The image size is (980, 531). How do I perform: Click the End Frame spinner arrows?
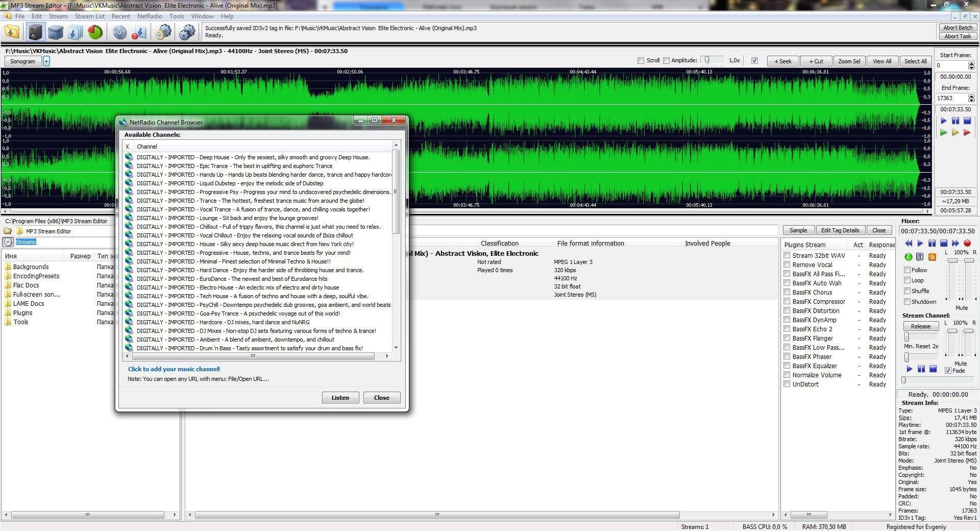(971, 98)
